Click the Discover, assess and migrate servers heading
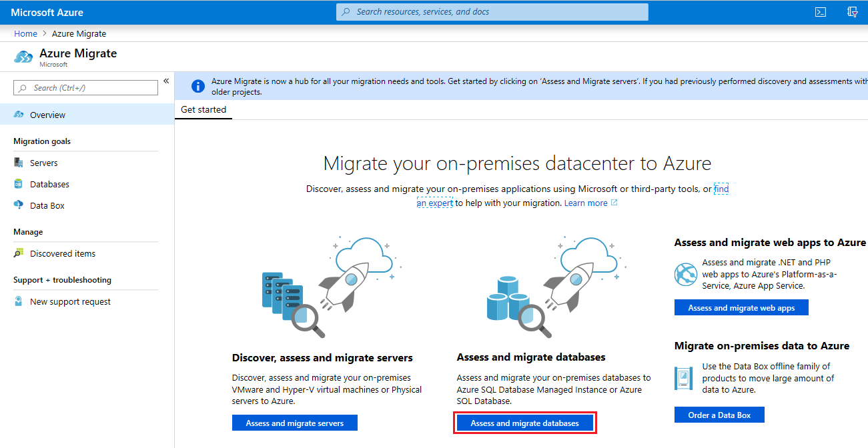Screen dimensions: 868x448 click(322, 358)
